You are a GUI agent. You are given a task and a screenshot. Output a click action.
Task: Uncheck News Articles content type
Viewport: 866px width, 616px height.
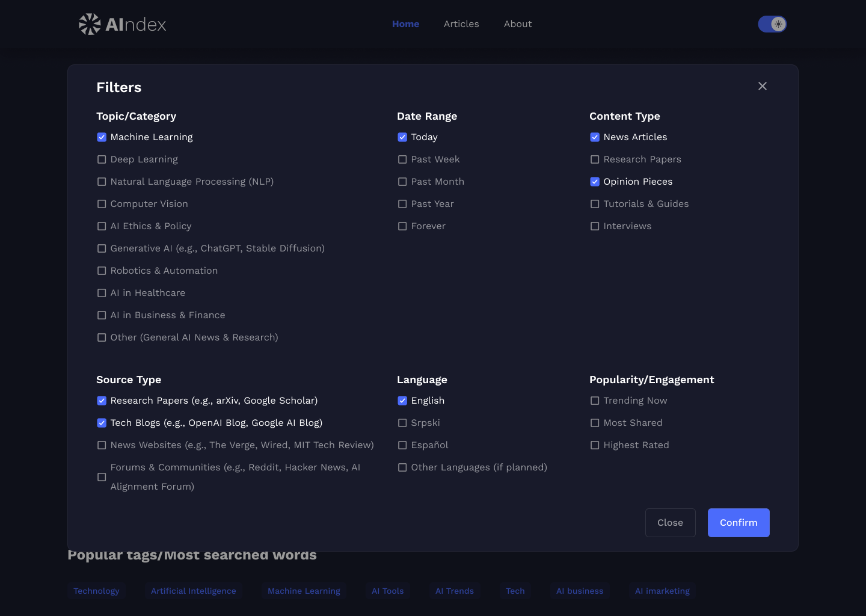[595, 137]
